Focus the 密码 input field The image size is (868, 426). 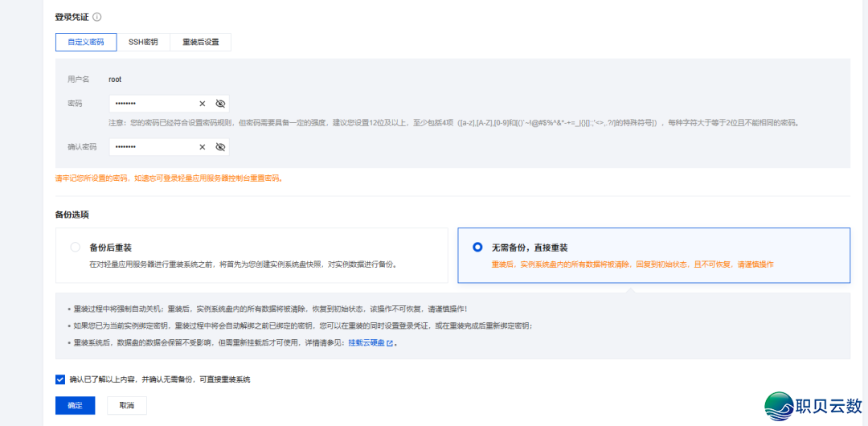pyautogui.click(x=153, y=104)
